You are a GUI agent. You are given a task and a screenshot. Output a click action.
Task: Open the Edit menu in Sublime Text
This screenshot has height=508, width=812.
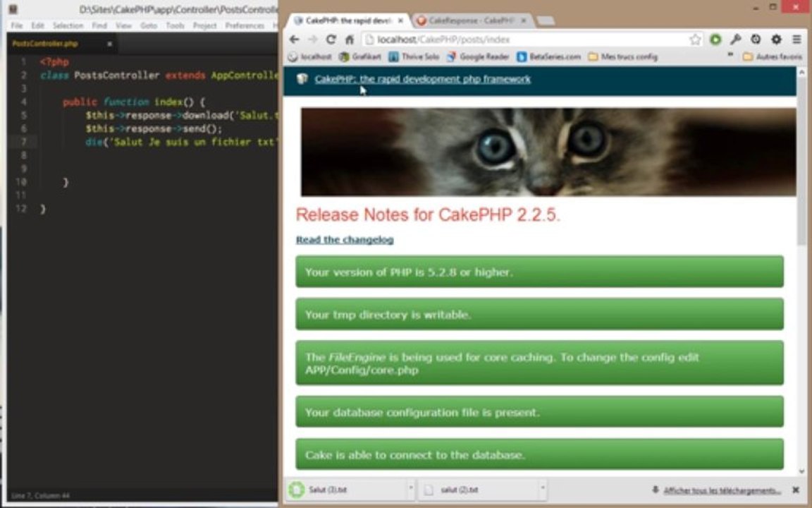coord(37,25)
